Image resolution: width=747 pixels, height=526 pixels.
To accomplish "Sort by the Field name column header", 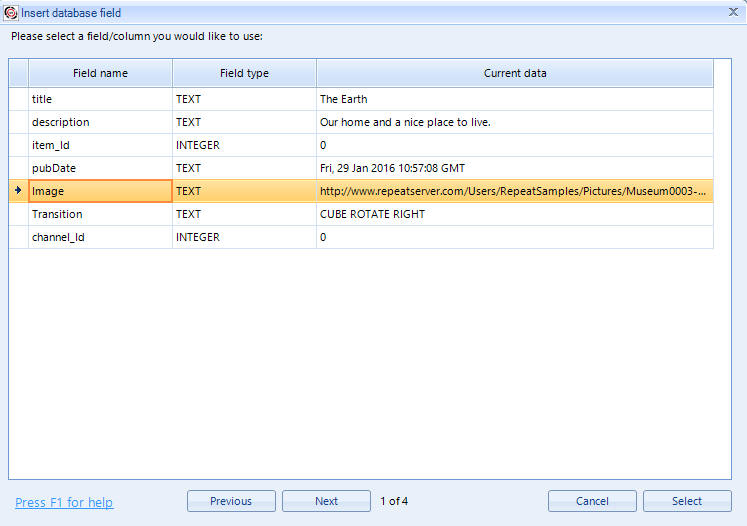I will [101, 73].
